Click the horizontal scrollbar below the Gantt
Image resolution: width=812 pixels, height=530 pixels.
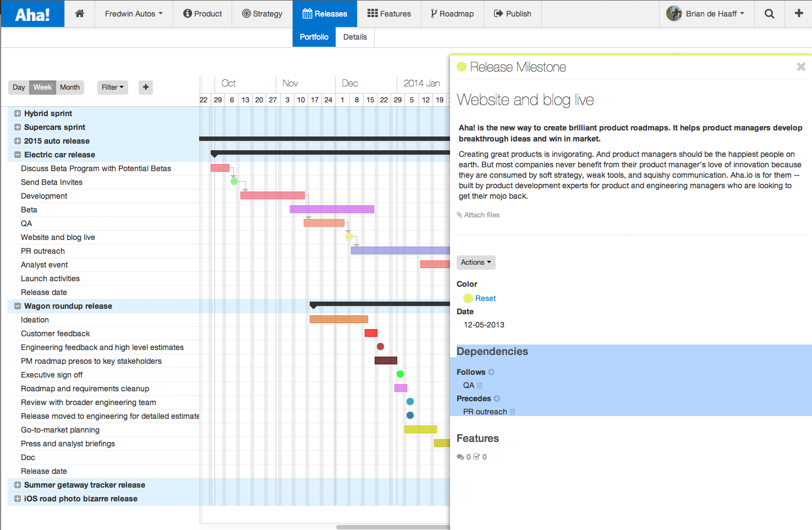393,527
